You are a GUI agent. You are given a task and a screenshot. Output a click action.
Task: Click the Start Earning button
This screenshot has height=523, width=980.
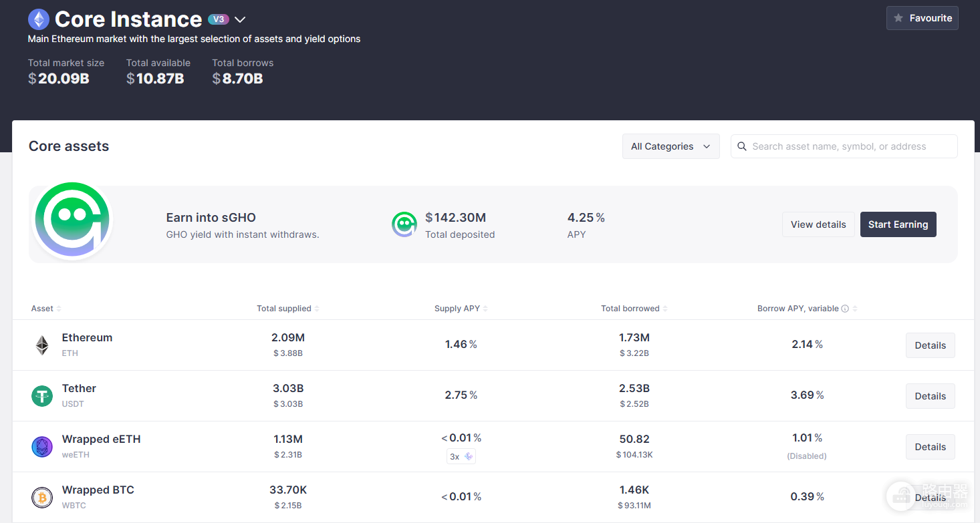click(898, 224)
